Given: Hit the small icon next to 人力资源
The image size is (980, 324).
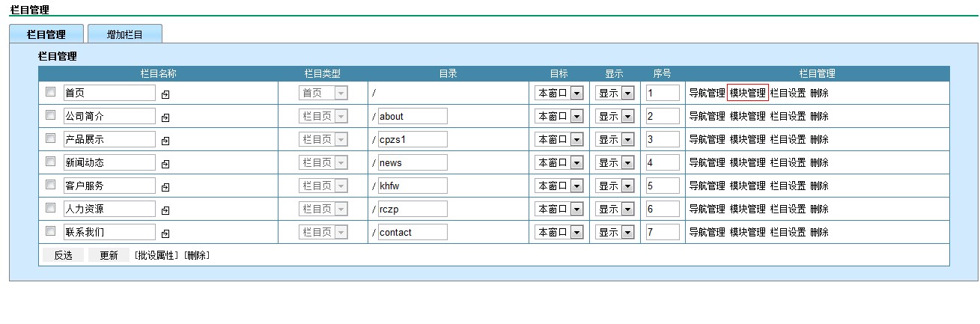Looking at the screenshot, I should 165,210.
